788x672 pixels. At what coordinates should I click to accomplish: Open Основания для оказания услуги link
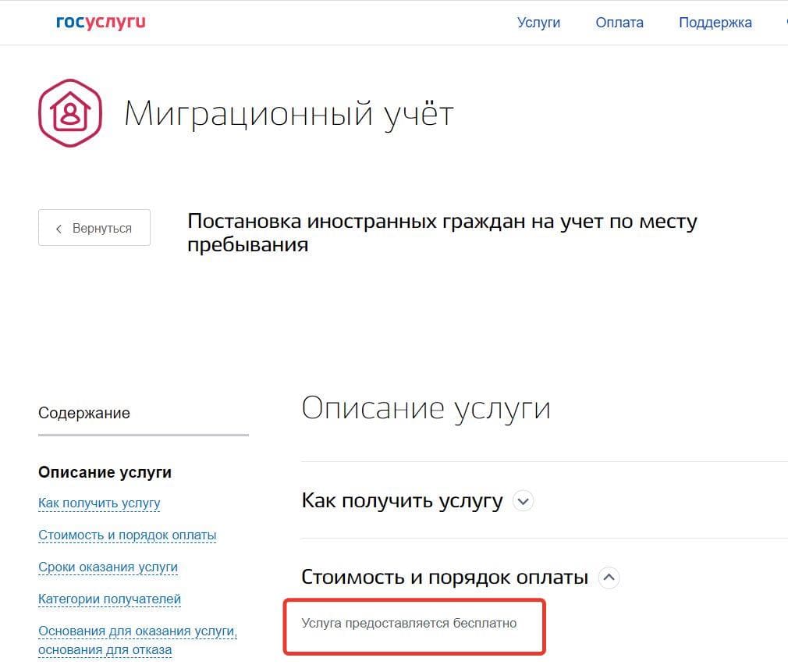(x=137, y=631)
